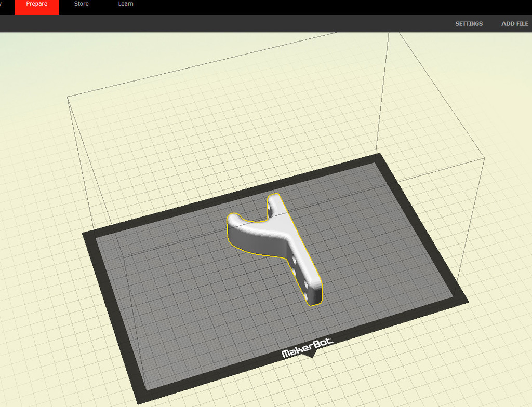Click the highlighted red Prepare button

[36, 4]
